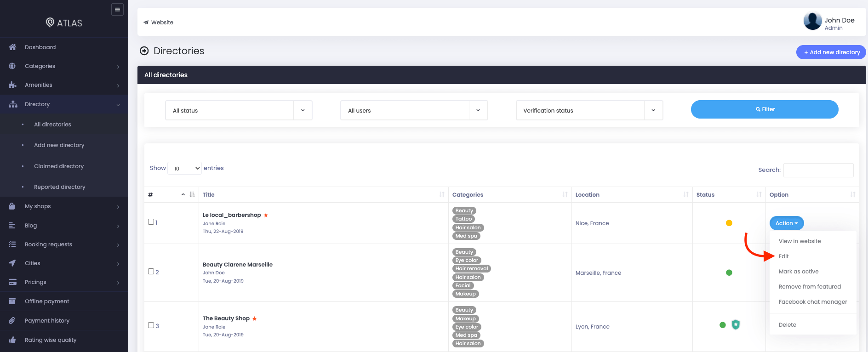This screenshot has width=868, height=352.
Task: Click the verified shield badge for The Beauty Shop
Action: [x=736, y=325]
